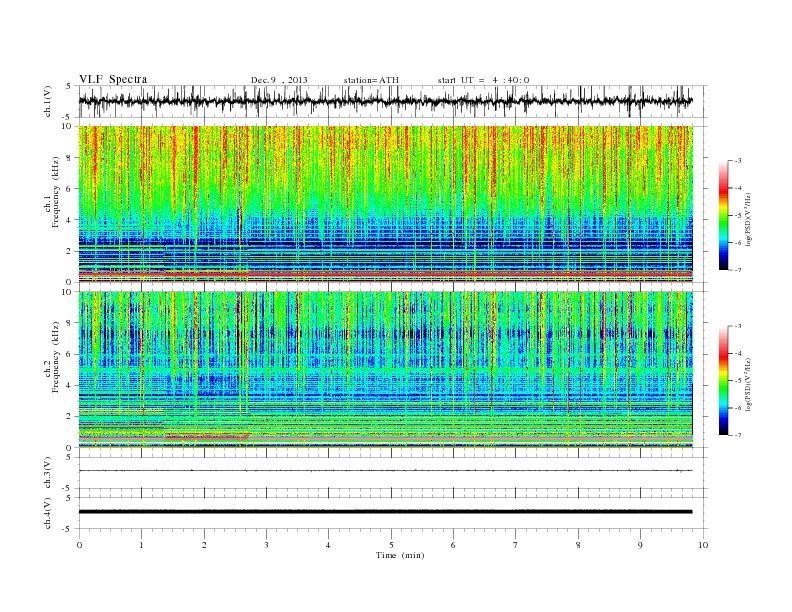Click the ch.1 spectrogram plot
Image resolution: width=792 pixels, height=612 pixels.
tap(386, 204)
